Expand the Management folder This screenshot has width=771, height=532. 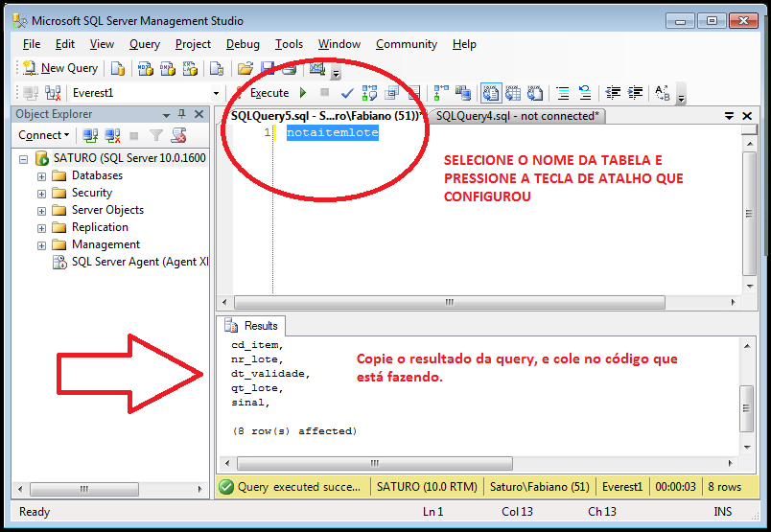pyautogui.click(x=42, y=245)
